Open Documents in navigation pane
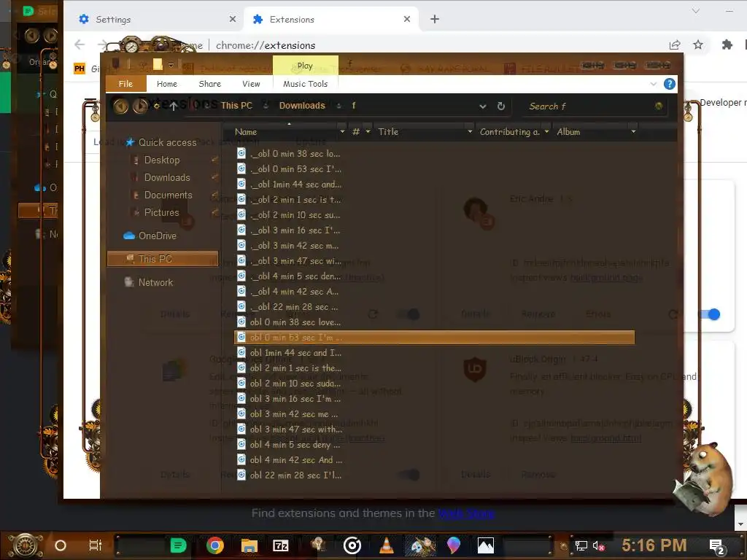This screenshot has height=560, width=747. pyautogui.click(x=168, y=195)
